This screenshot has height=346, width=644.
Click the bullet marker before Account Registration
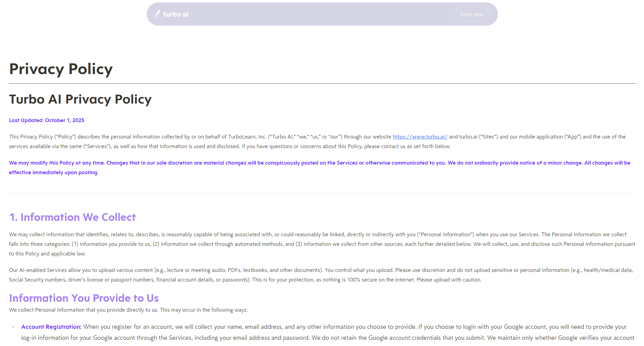pos(13,327)
